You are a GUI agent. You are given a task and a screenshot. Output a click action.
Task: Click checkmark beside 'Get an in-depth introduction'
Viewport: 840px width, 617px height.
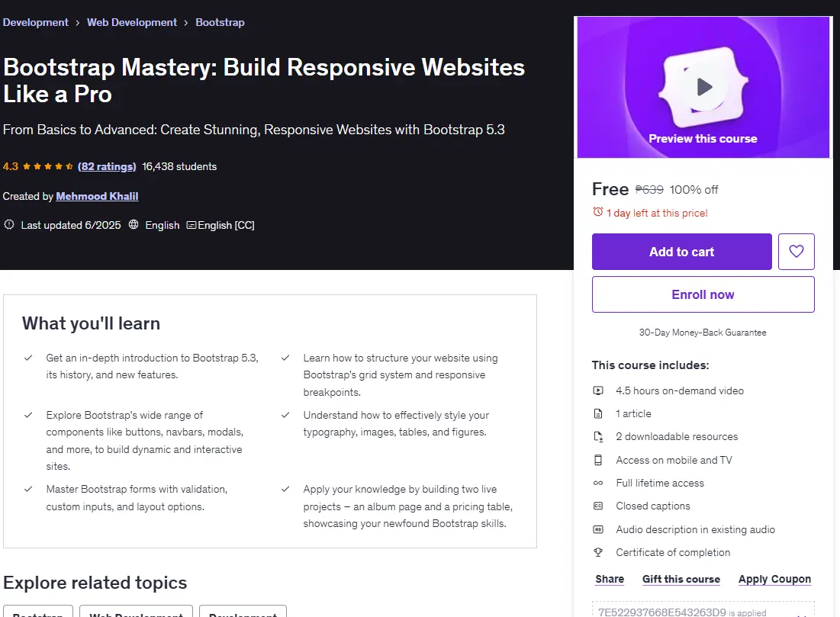[x=28, y=358]
